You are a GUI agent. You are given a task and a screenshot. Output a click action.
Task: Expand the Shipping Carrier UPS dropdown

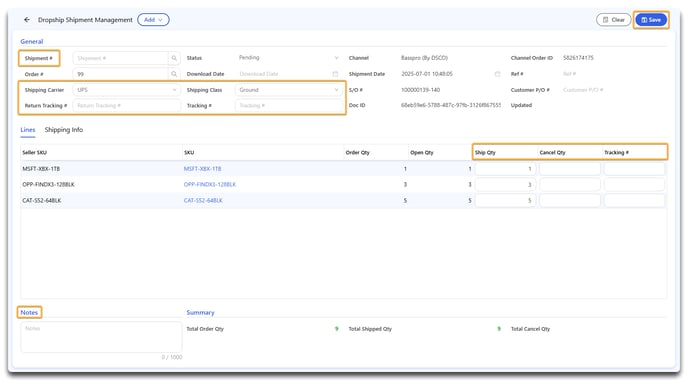[126, 90]
